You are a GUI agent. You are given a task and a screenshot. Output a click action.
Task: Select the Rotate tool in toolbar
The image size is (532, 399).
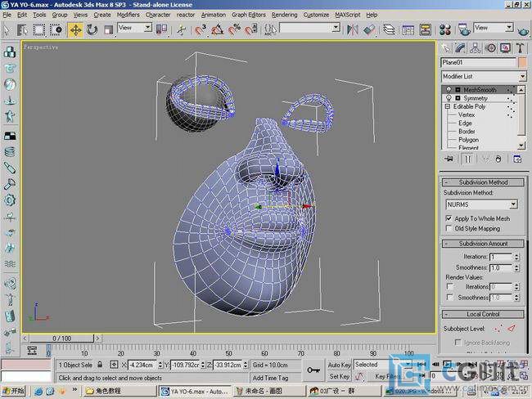coord(92,30)
